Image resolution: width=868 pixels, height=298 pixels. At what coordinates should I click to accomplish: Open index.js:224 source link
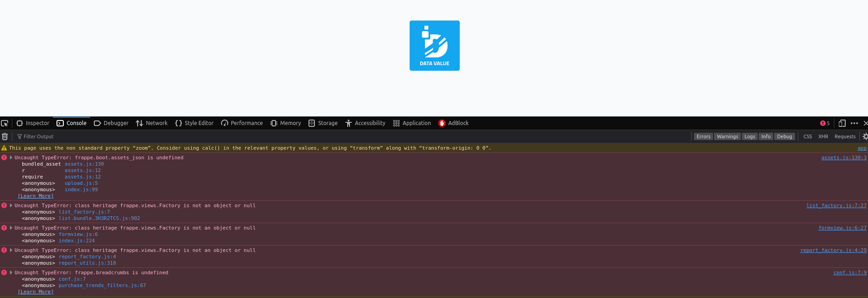click(x=77, y=241)
